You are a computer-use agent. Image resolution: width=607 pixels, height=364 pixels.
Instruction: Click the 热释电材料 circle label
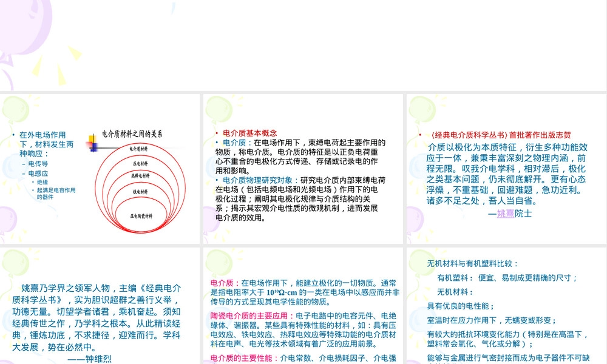coord(140,175)
